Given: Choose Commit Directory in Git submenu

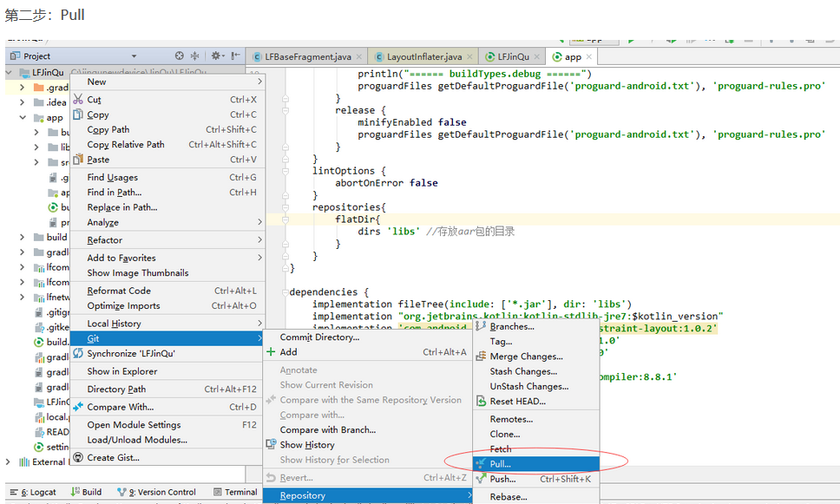Looking at the screenshot, I should [x=368, y=337].
